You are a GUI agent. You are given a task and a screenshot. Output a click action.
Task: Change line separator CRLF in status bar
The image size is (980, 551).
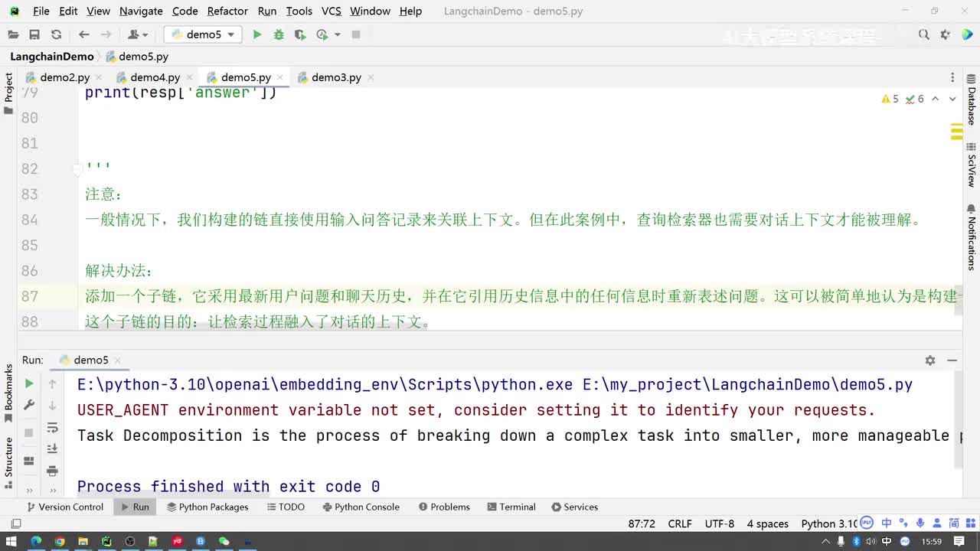[680, 523]
